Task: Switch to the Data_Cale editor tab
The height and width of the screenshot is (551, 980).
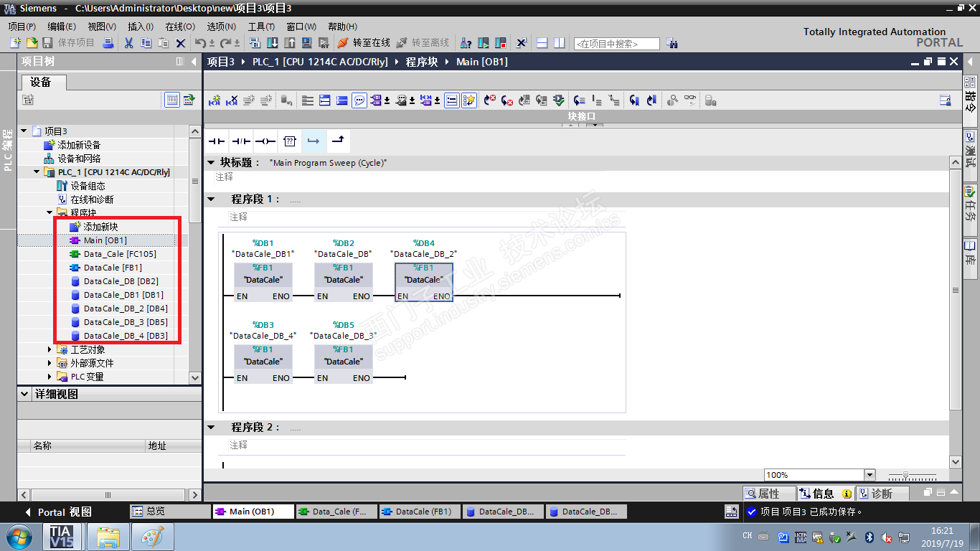Action: [335, 512]
